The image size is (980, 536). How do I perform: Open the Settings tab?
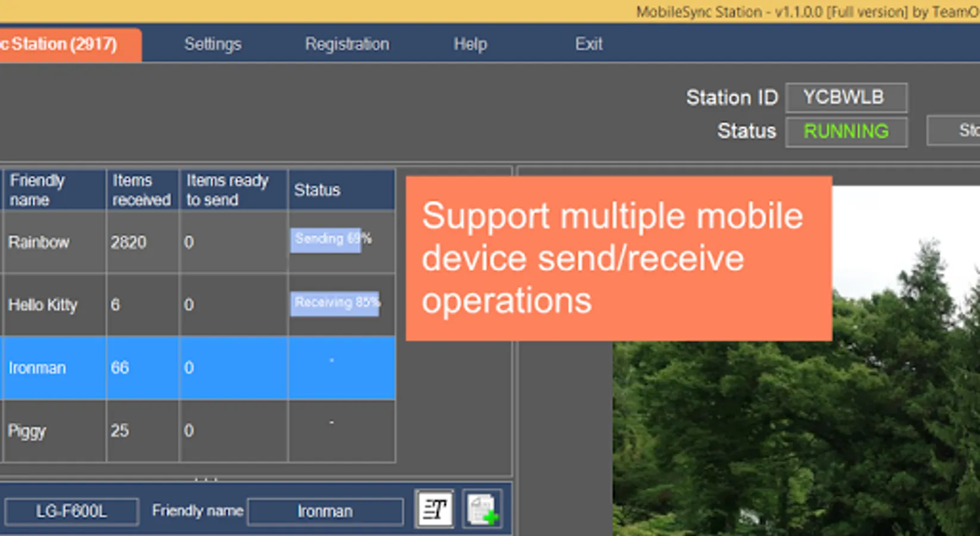[213, 44]
